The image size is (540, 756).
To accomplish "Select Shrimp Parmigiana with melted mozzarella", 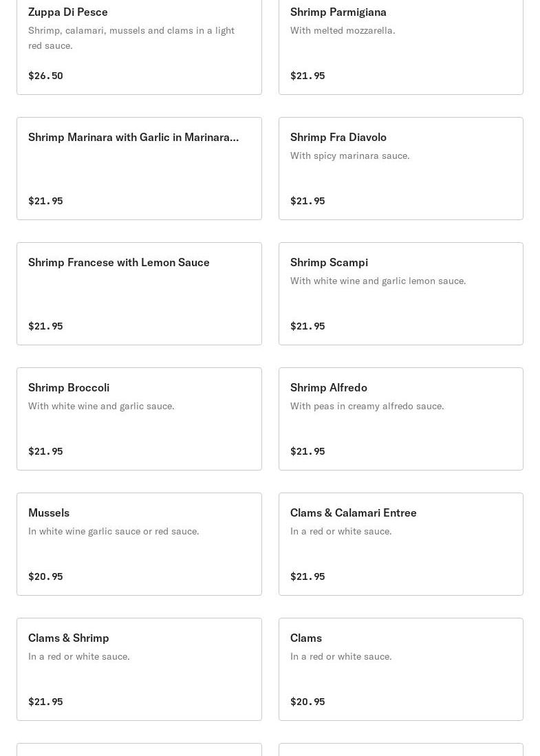I will coord(400,43).
